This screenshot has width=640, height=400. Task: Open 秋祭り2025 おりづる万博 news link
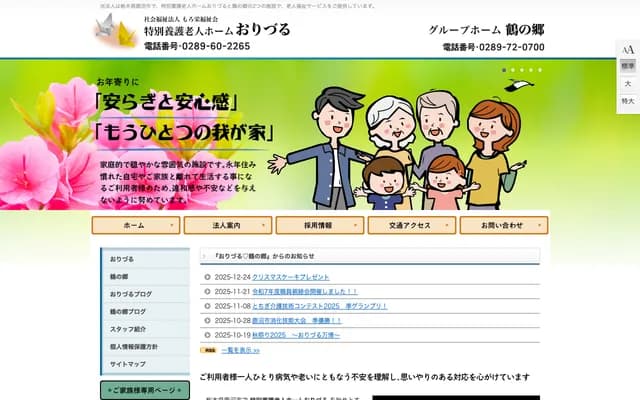click(296, 335)
